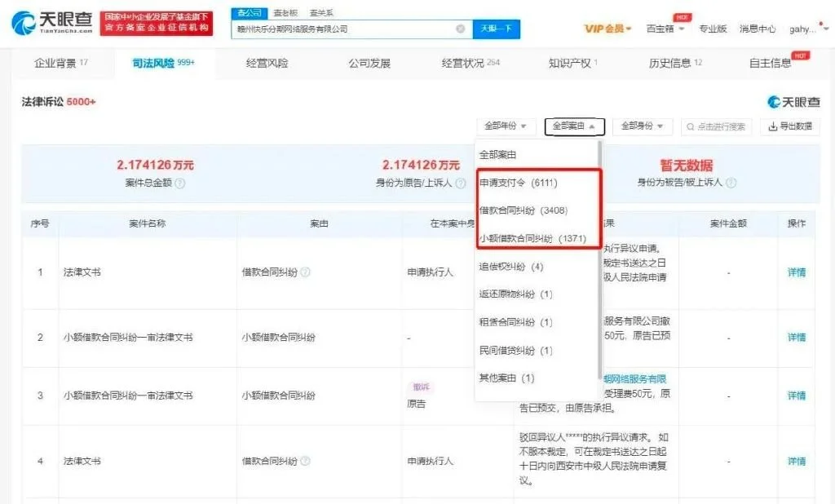835x504 pixels.
Task: Open 详情 link for row 1
Action: [796, 272]
